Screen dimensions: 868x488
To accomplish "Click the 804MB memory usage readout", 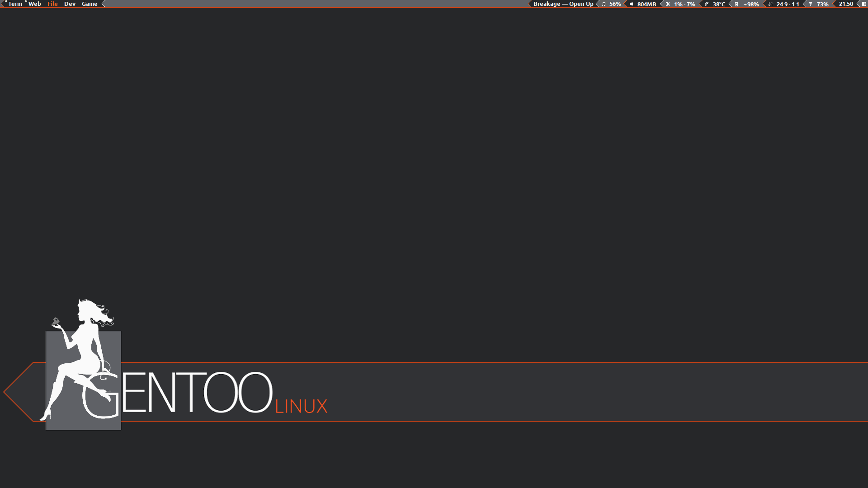I will pos(646,4).
